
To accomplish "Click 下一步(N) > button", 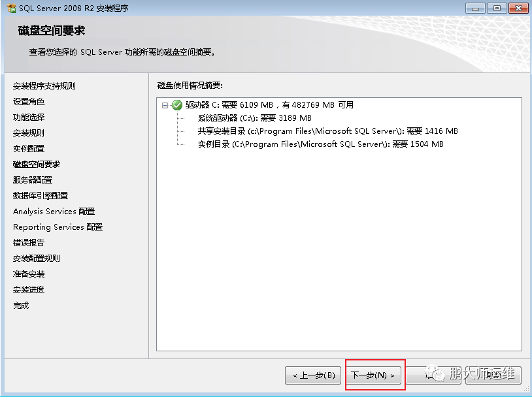I will coord(373,375).
